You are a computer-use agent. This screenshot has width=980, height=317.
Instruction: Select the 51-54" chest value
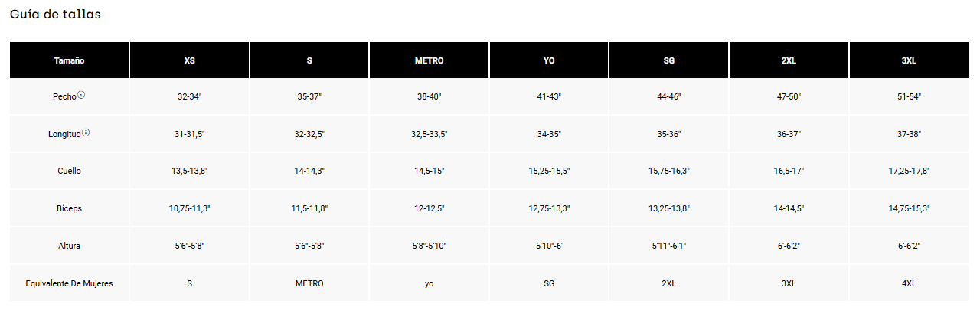909,96
